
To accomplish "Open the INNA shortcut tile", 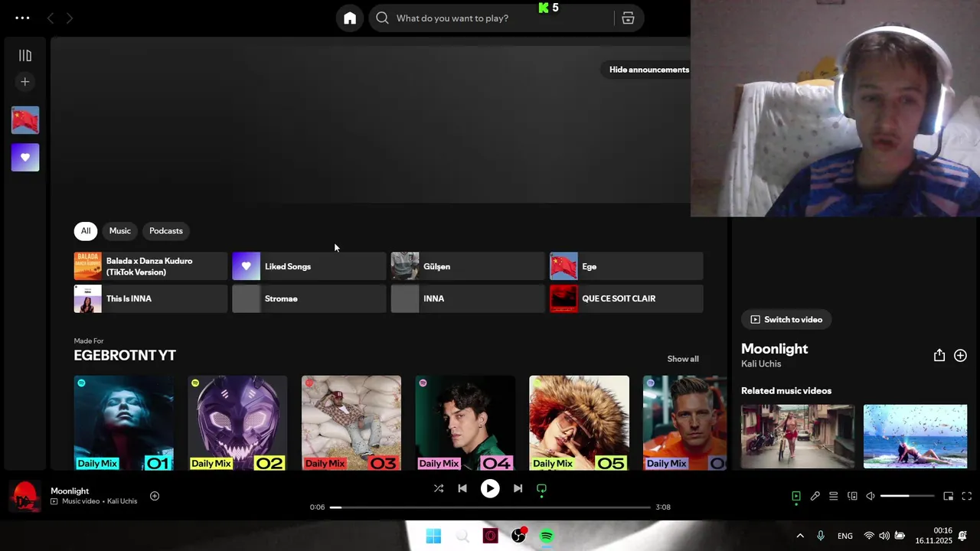I will 468,298.
